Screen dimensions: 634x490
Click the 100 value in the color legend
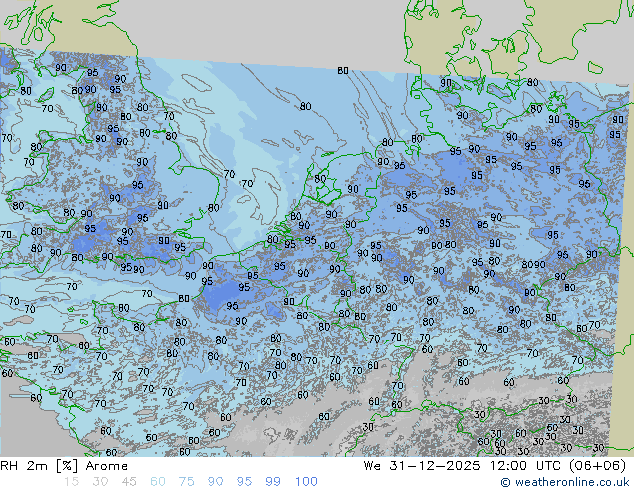(x=306, y=482)
